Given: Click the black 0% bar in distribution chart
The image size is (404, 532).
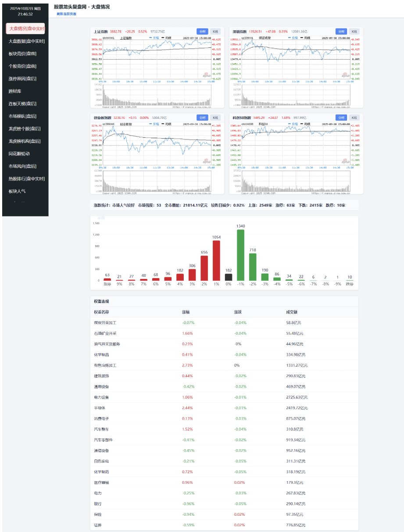Looking at the screenshot, I should [228, 277].
